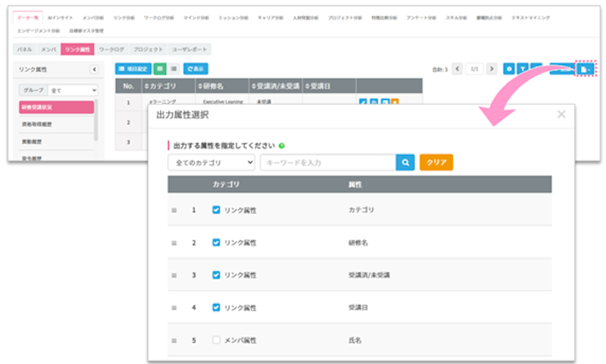The height and width of the screenshot is (364, 606).
Task: Open the 全てのカテゴリ dropdown
Action: click(x=211, y=162)
